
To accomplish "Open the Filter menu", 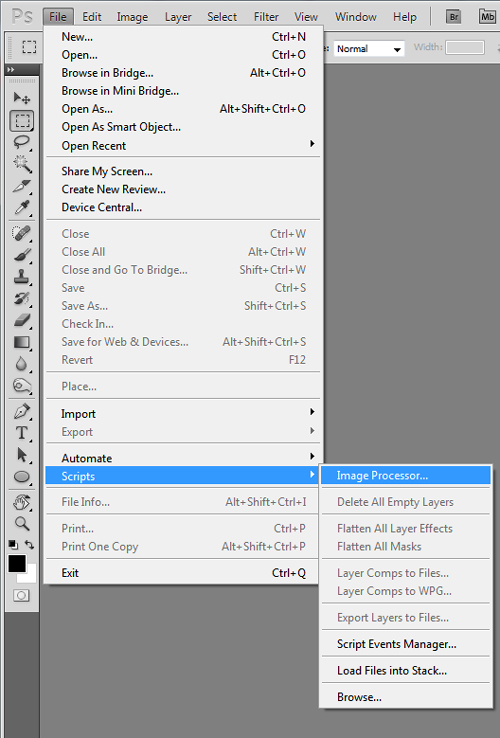I will click(266, 17).
